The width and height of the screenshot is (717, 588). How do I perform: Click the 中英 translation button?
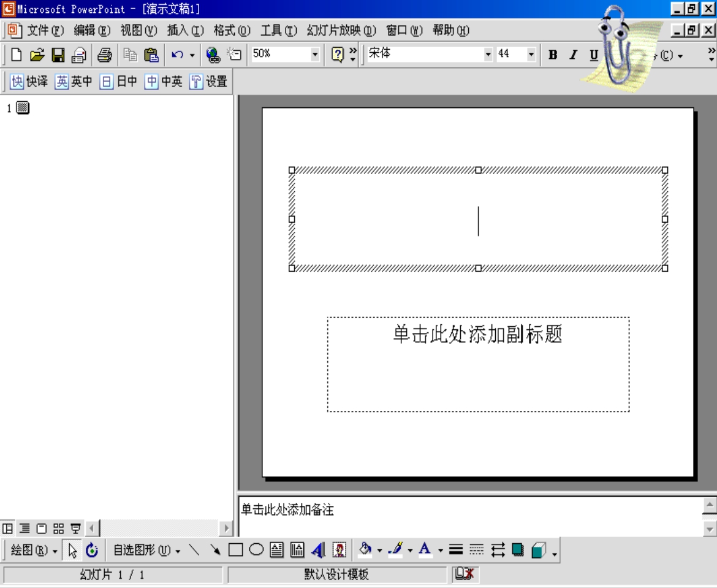click(163, 82)
